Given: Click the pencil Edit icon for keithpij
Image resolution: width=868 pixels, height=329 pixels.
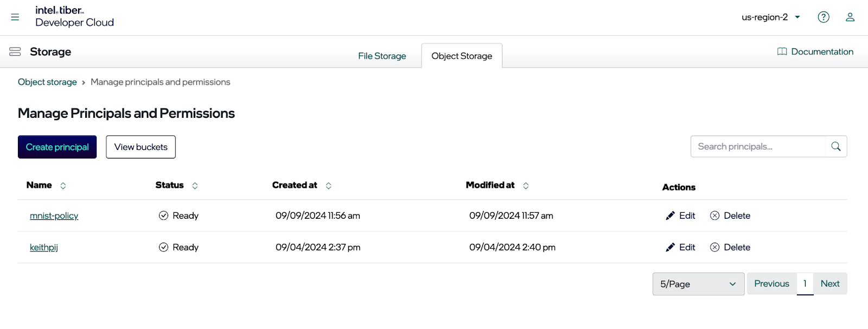Looking at the screenshot, I should pyautogui.click(x=671, y=248).
